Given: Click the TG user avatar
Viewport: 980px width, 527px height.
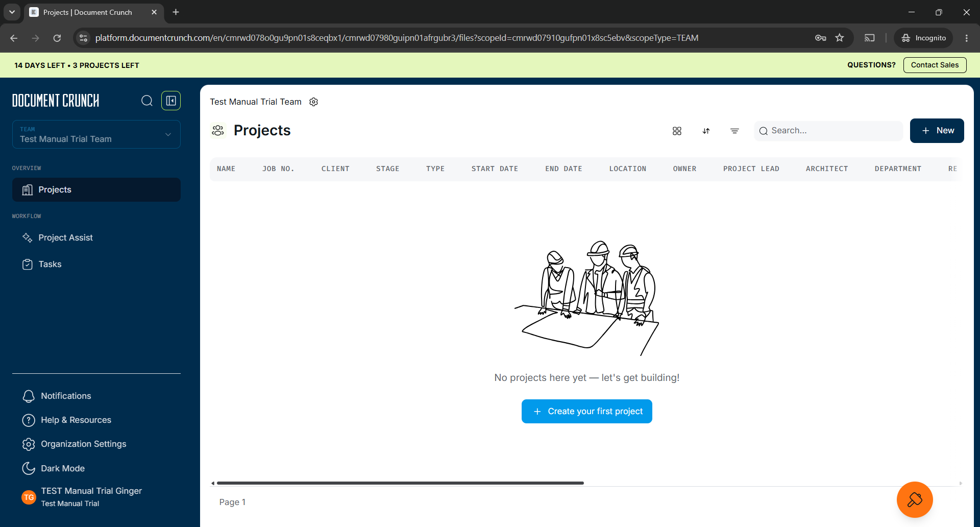Looking at the screenshot, I should (29, 497).
